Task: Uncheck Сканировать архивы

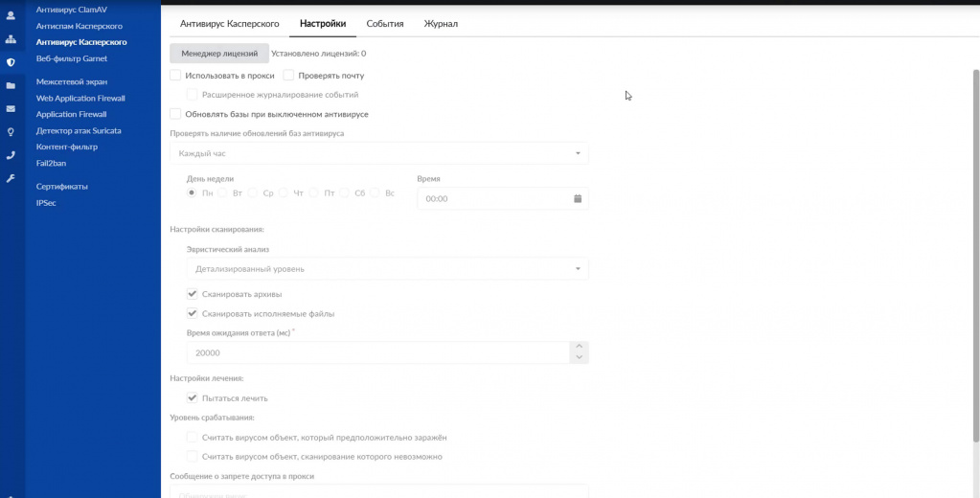Action: pos(193,294)
